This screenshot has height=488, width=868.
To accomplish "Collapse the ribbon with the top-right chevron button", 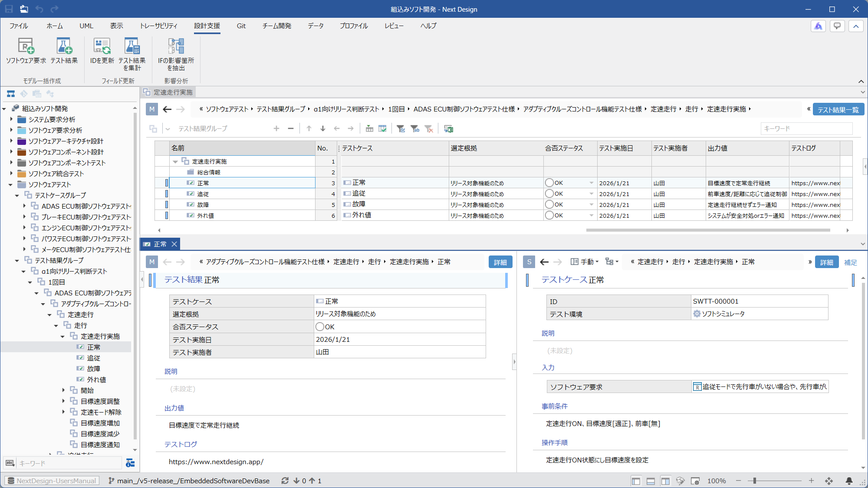I will [856, 26].
